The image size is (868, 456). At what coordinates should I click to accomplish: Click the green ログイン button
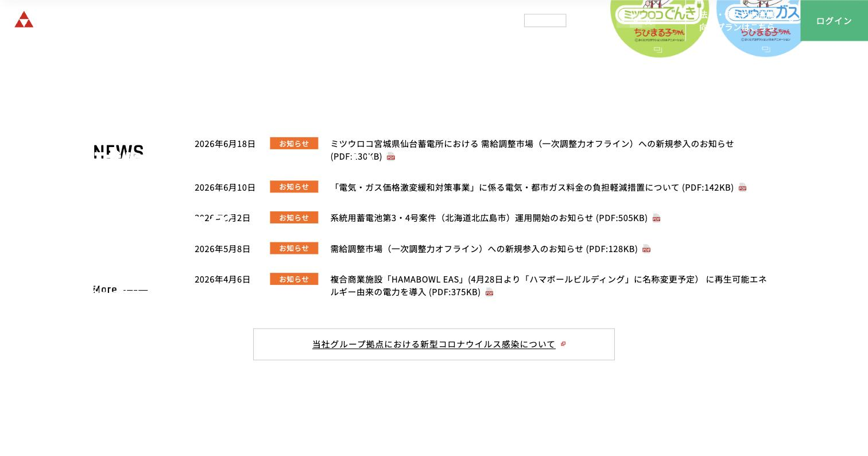[834, 21]
